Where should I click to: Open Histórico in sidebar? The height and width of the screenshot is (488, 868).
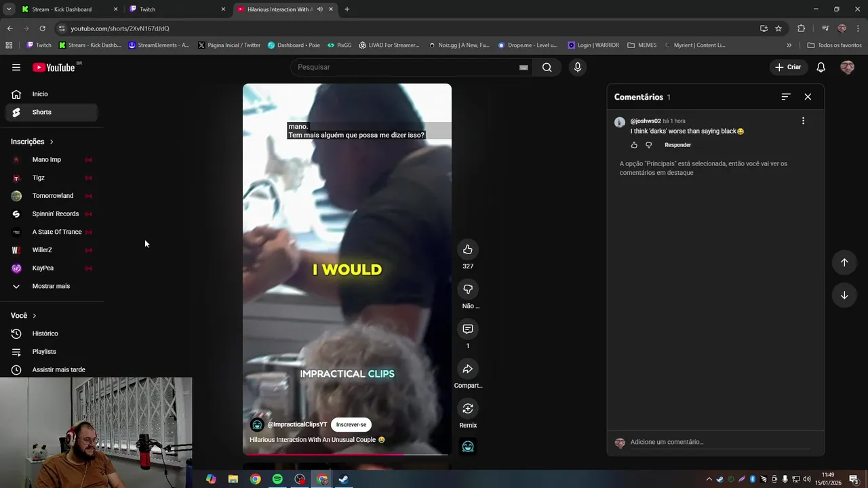52,333
